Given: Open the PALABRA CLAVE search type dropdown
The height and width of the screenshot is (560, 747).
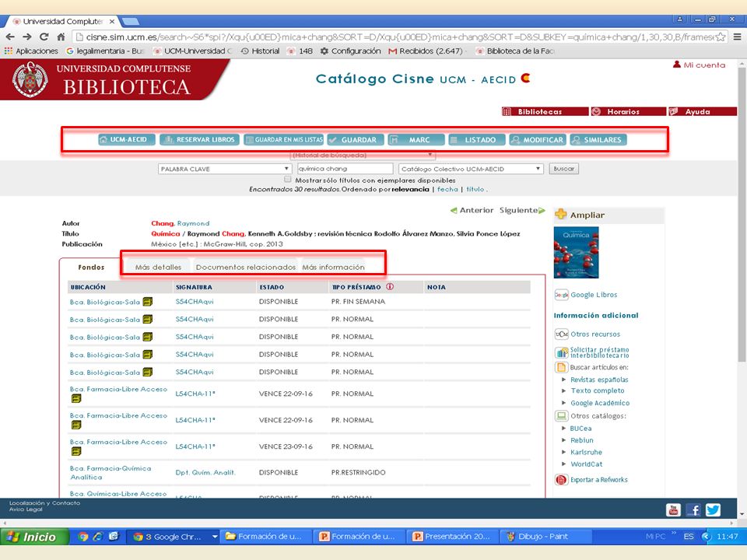Looking at the screenshot, I should [224, 169].
